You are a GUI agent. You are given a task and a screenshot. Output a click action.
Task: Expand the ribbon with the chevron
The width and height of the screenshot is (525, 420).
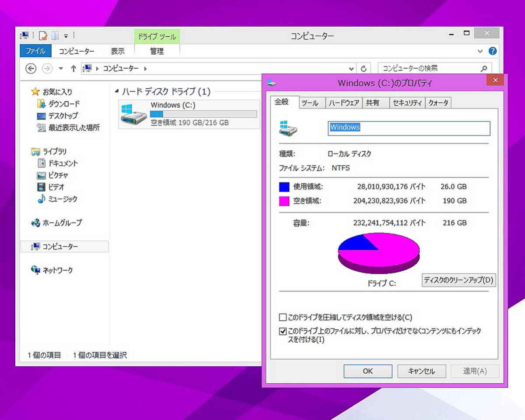pos(480,51)
